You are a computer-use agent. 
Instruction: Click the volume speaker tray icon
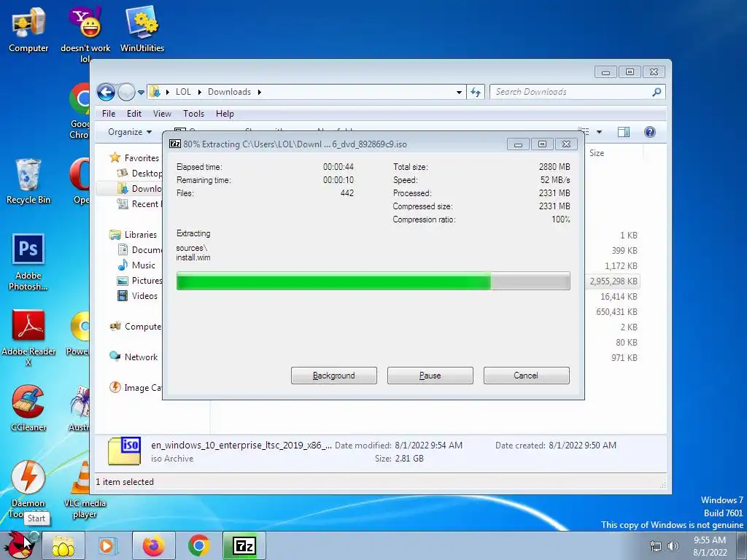673,546
